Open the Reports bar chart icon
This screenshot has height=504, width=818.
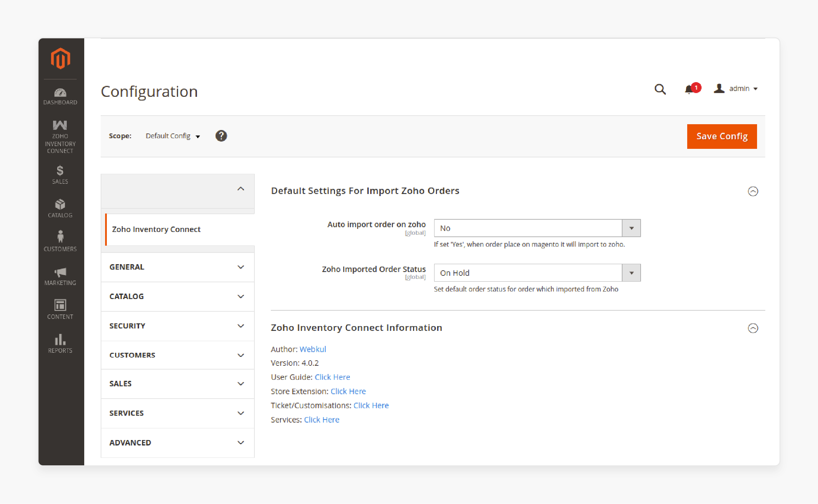[x=60, y=344]
